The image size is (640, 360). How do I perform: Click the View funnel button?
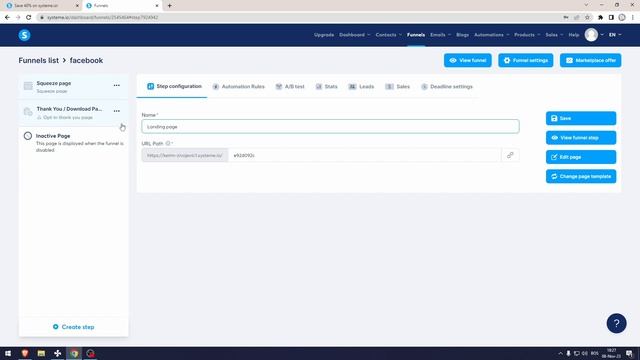coord(467,60)
